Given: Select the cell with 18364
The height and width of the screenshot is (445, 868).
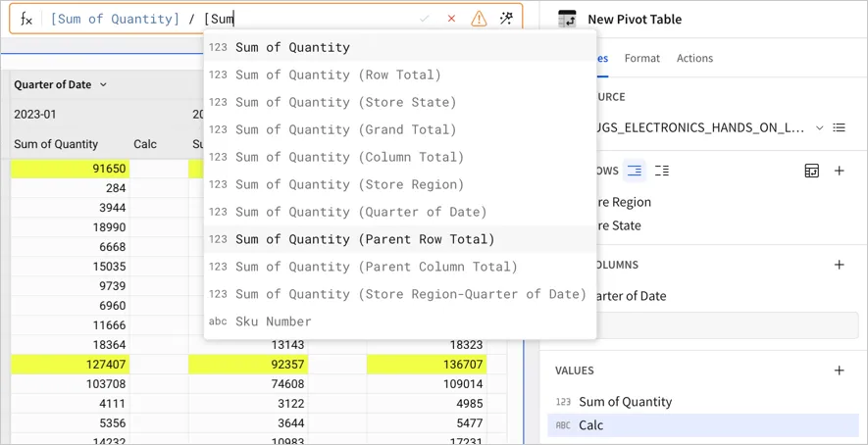Looking at the screenshot, I should 71,344.
